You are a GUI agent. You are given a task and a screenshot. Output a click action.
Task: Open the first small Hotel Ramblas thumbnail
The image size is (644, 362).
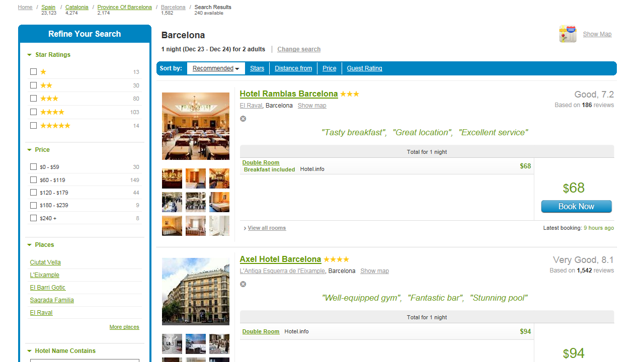(172, 178)
